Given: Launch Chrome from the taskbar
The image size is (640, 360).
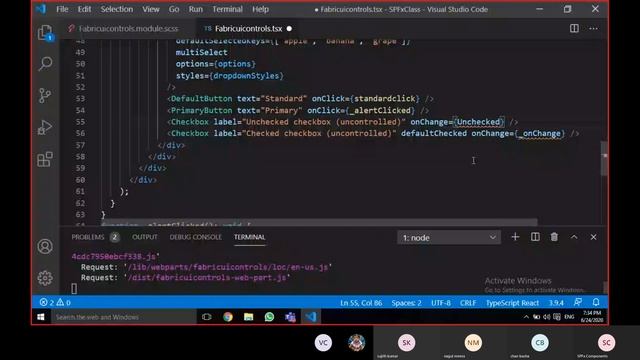Looking at the screenshot, I should 228,317.
